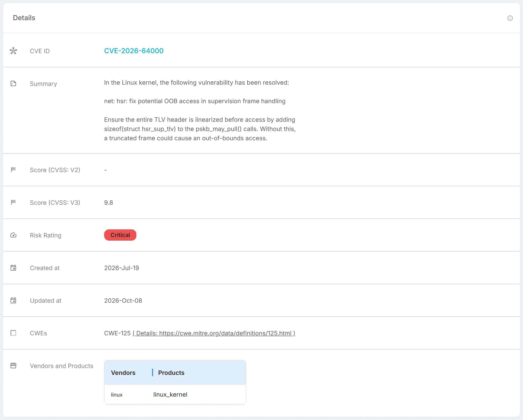This screenshot has height=420, width=523.
Task: Click the Created at label
Action: pyautogui.click(x=45, y=268)
